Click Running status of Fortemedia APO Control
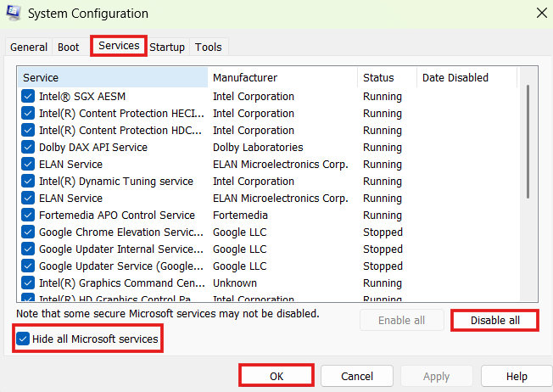Image resolution: width=553 pixels, height=392 pixels. 383,215
